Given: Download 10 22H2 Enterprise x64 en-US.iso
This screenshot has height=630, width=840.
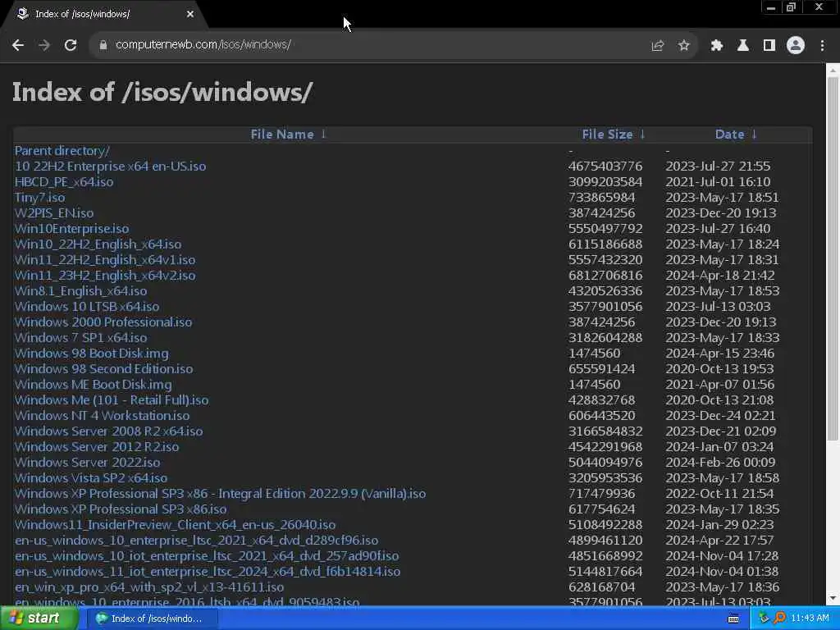Looking at the screenshot, I should pyautogui.click(x=111, y=166).
